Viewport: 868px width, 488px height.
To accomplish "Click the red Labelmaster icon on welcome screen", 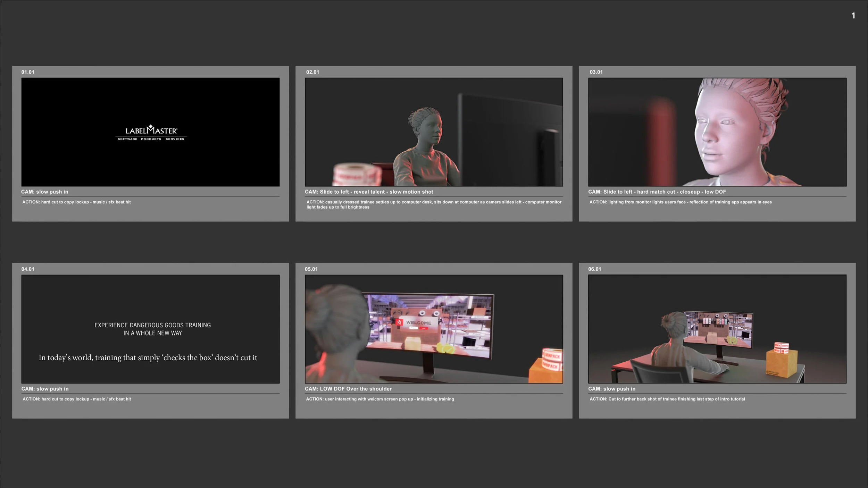I will 399,322.
